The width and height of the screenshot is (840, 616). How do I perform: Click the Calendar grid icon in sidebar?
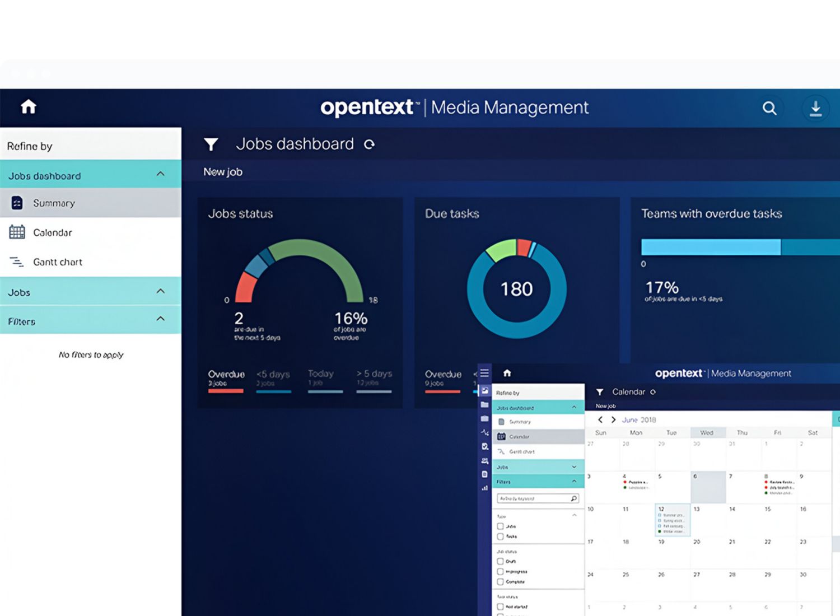point(17,232)
